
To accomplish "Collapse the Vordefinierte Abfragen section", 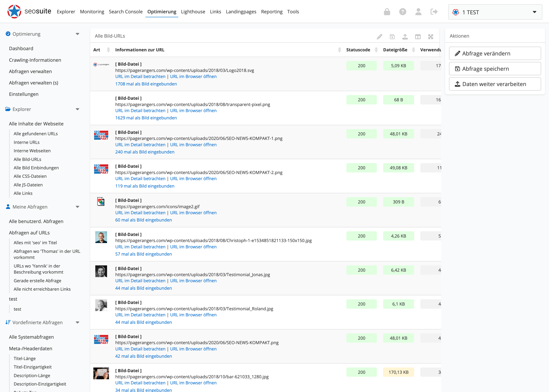I will tap(77, 322).
